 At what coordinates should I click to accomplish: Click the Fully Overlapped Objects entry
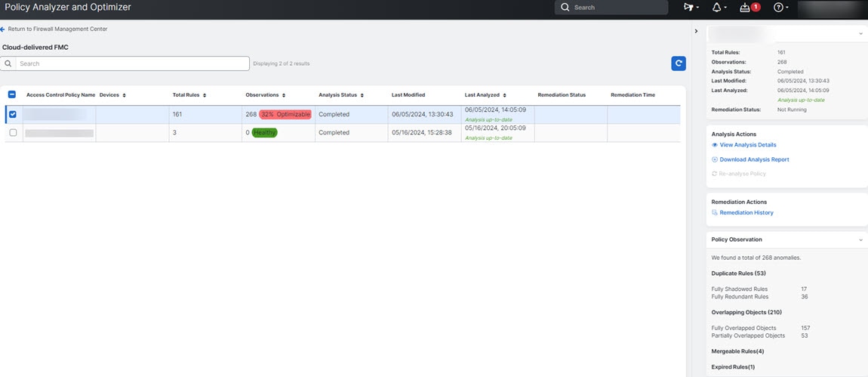point(743,328)
